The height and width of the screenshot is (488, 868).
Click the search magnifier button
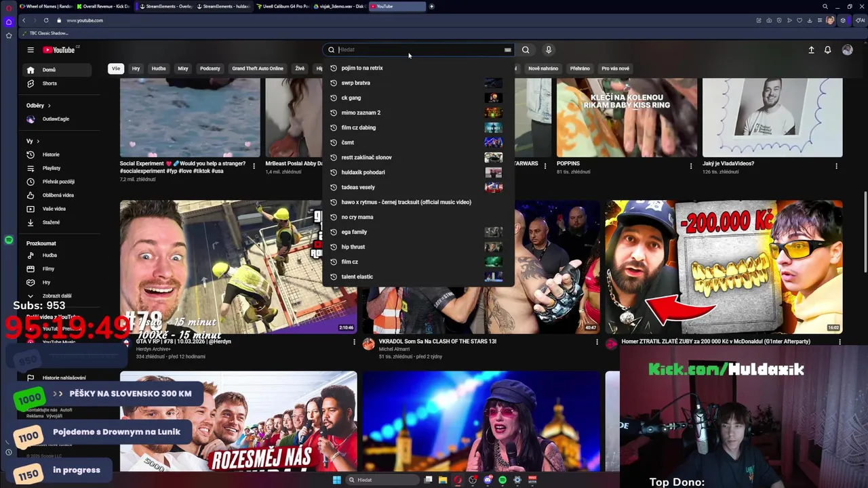click(526, 49)
